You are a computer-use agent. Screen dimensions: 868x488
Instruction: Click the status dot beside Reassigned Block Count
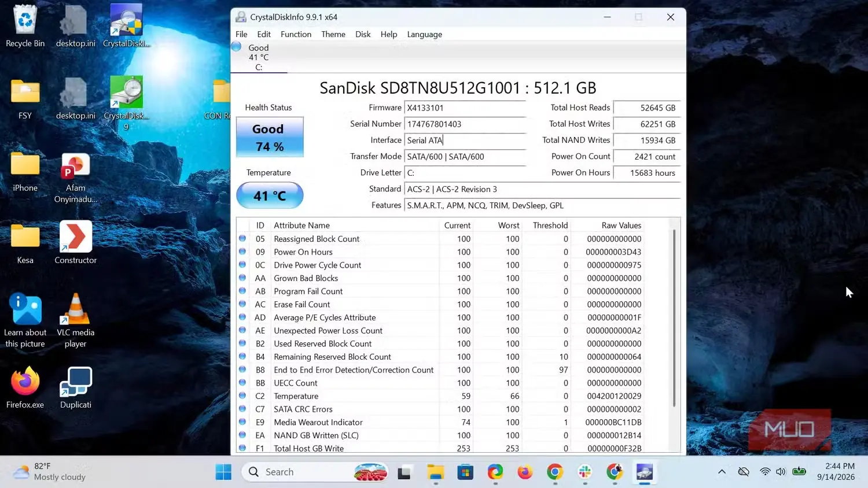[x=242, y=239]
